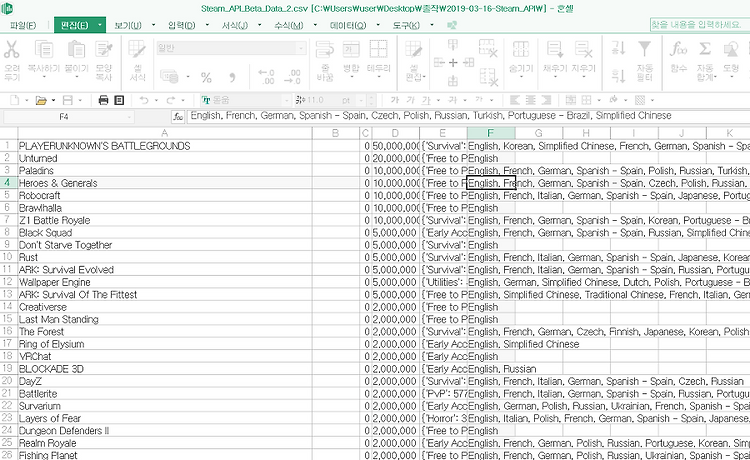The height and width of the screenshot is (460, 750).
Task: Open the 서식(J) menu
Action: pos(235,25)
